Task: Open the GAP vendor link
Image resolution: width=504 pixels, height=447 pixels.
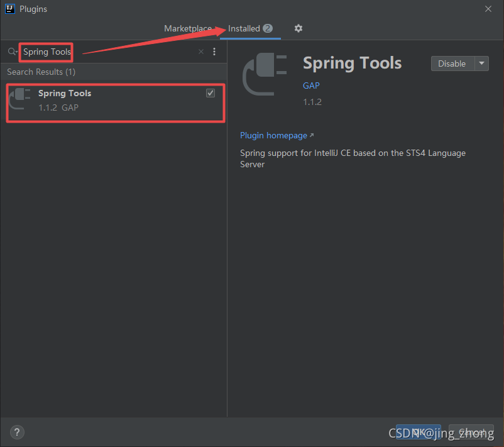Action: tap(311, 86)
